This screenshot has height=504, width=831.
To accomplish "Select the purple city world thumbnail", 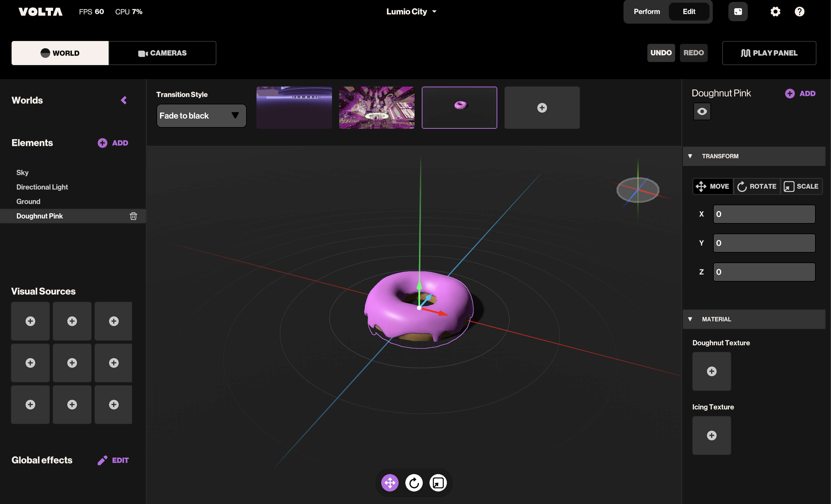I will click(376, 108).
